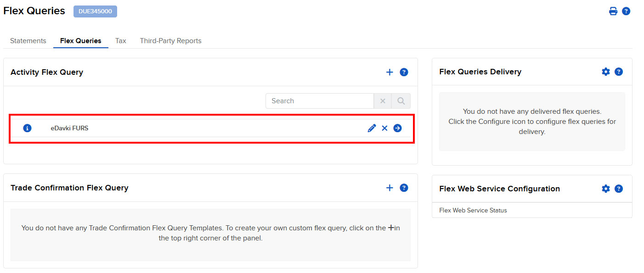Image resolution: width=644 pixels, height=273 pixels.
Task: Click the print icon at page top
Action: (613, 11)
